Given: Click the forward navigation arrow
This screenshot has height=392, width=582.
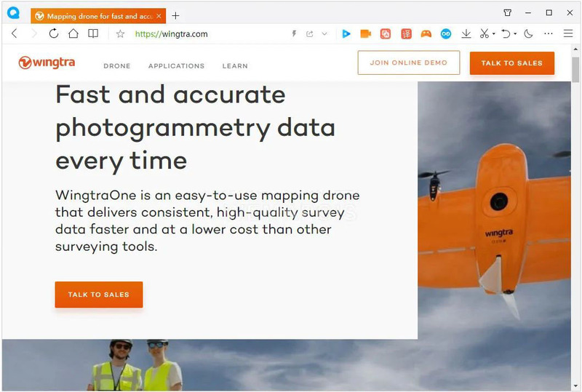Looking at the screenshot, I should tap(34, 33).
